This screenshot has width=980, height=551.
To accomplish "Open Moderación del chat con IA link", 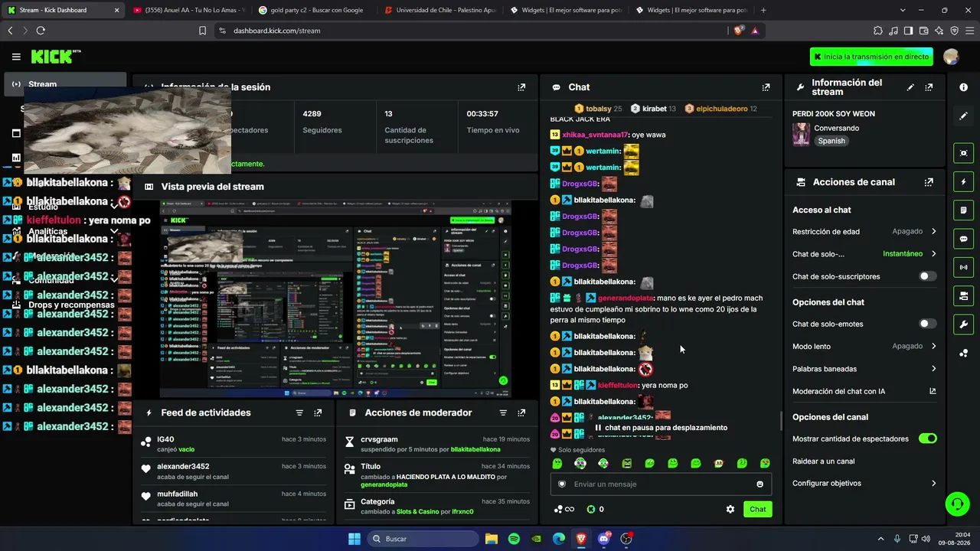I will [x=864, y=391].
